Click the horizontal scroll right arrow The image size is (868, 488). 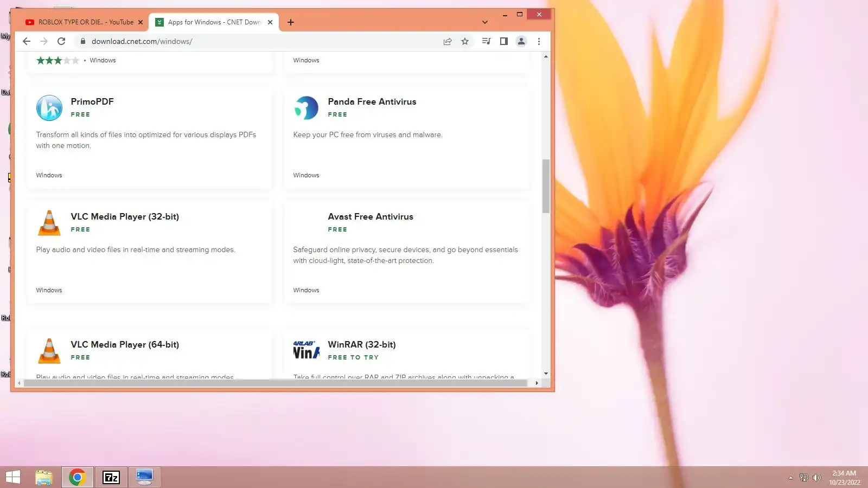pyautogui.click(x=537, y=383)
